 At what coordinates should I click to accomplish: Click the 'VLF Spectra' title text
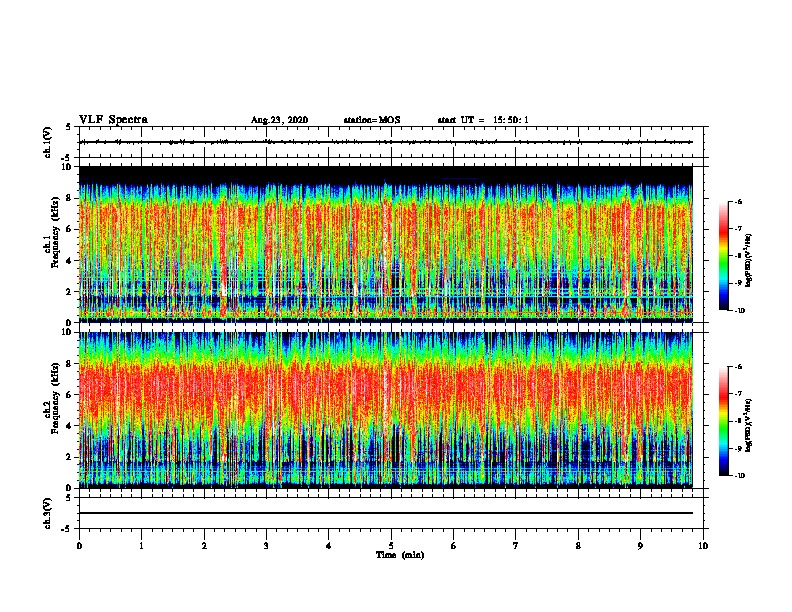[113, 120]
